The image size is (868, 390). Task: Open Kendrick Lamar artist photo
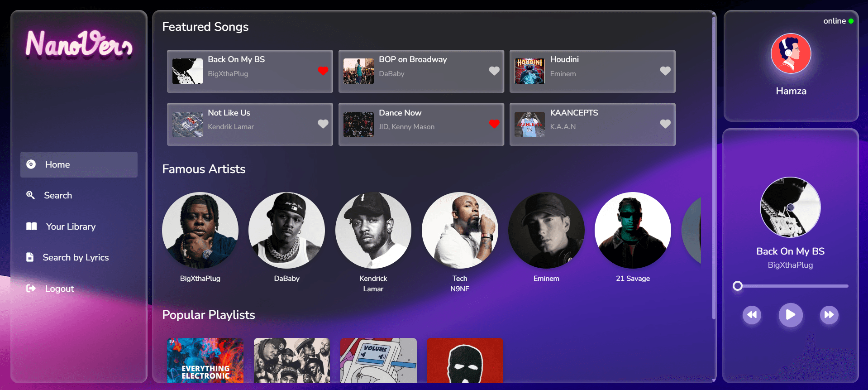373,230
